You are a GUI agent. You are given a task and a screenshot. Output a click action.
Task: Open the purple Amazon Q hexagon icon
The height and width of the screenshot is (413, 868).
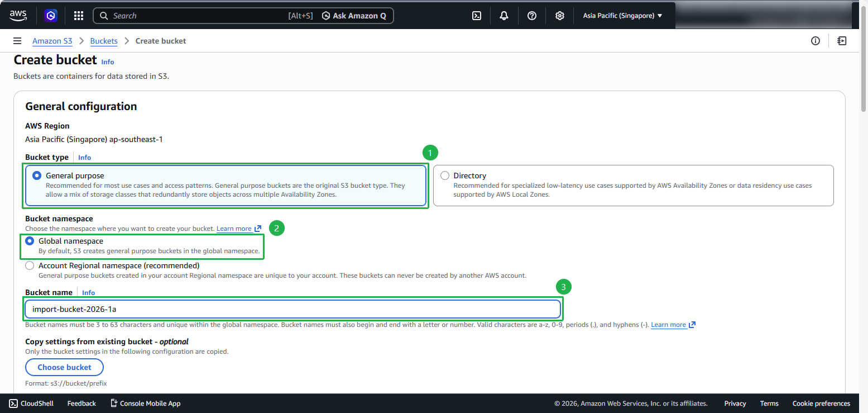pos(51,16)
